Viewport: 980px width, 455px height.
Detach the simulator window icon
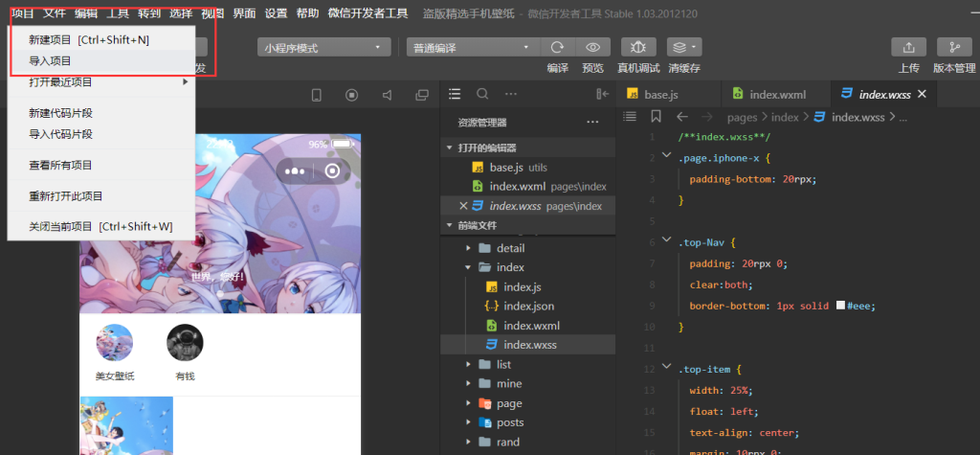click(x=422, y=95)
